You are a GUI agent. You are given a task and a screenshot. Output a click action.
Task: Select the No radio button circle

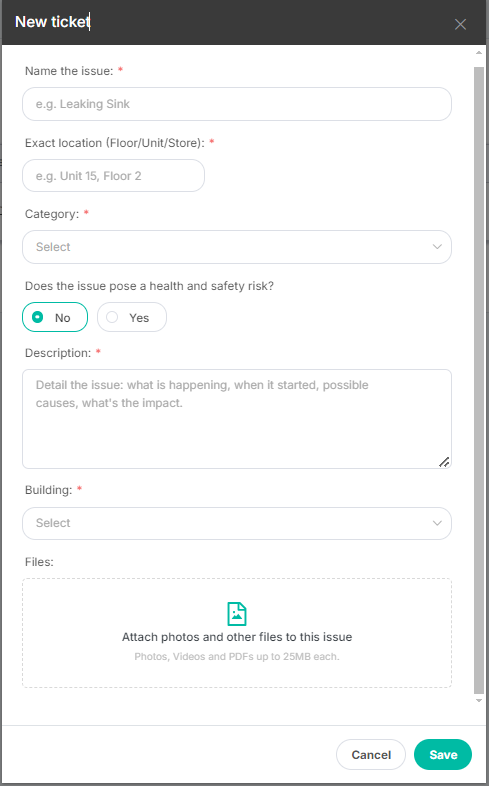pos(38,317)
